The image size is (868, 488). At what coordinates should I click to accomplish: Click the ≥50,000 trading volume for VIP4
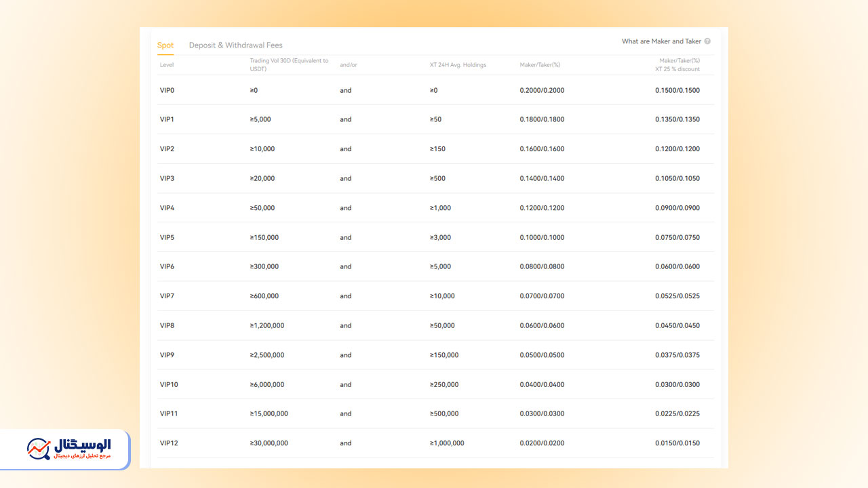pyautogui.click(x=262, y=208)
